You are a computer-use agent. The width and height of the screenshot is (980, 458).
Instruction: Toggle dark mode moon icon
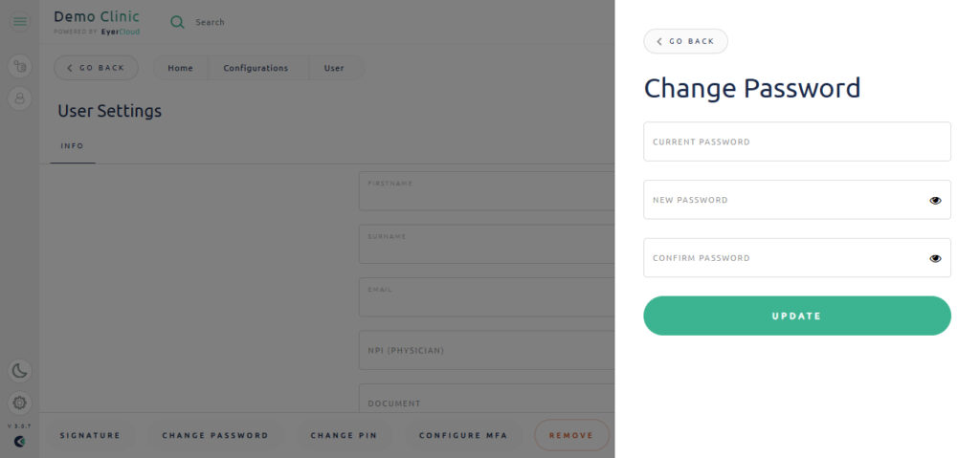(20, 371)
